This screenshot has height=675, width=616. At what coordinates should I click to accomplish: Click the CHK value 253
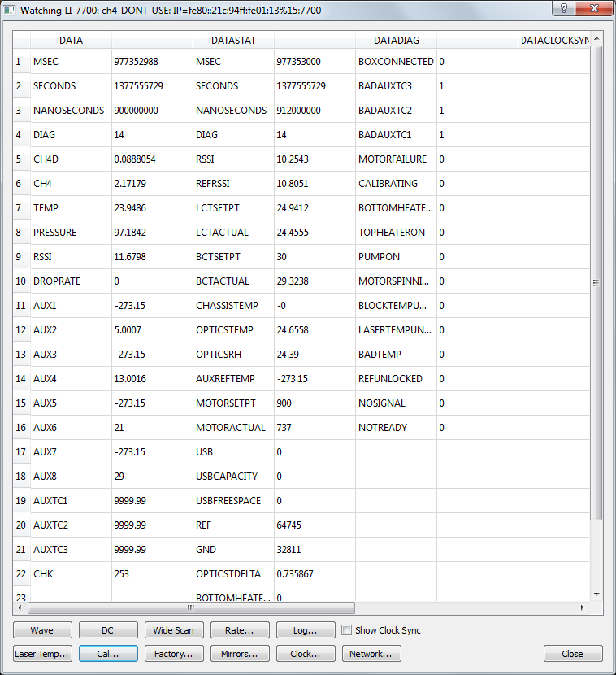tap(152, 574)
